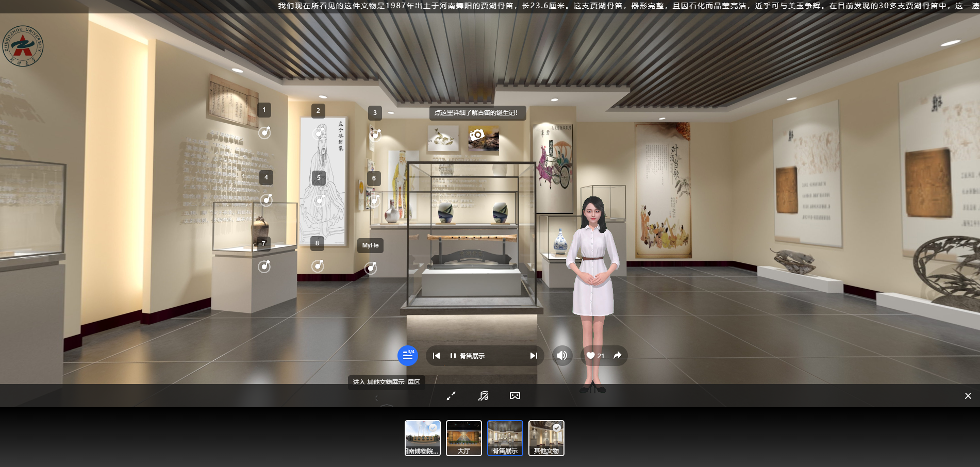Skip to the next scene in the player
Screen dimensions: 980x467
point(534,356)
